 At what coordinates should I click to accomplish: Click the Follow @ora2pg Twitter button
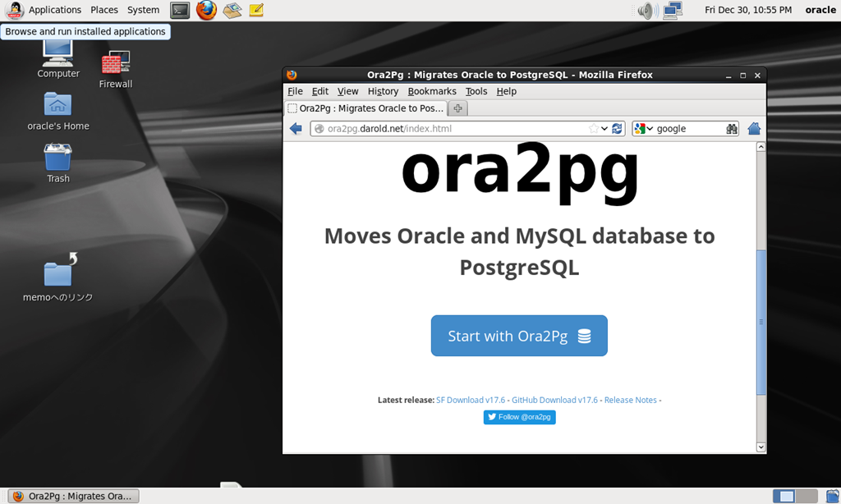point(519,417)
